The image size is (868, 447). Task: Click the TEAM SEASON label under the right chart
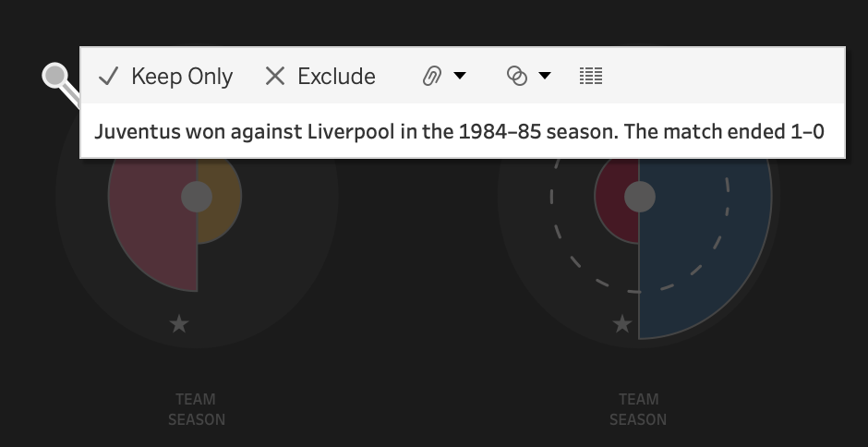click(x=638, y=409)
